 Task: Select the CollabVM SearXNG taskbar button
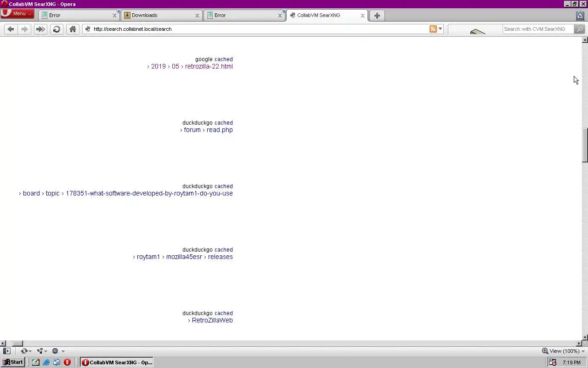[117, 362]
